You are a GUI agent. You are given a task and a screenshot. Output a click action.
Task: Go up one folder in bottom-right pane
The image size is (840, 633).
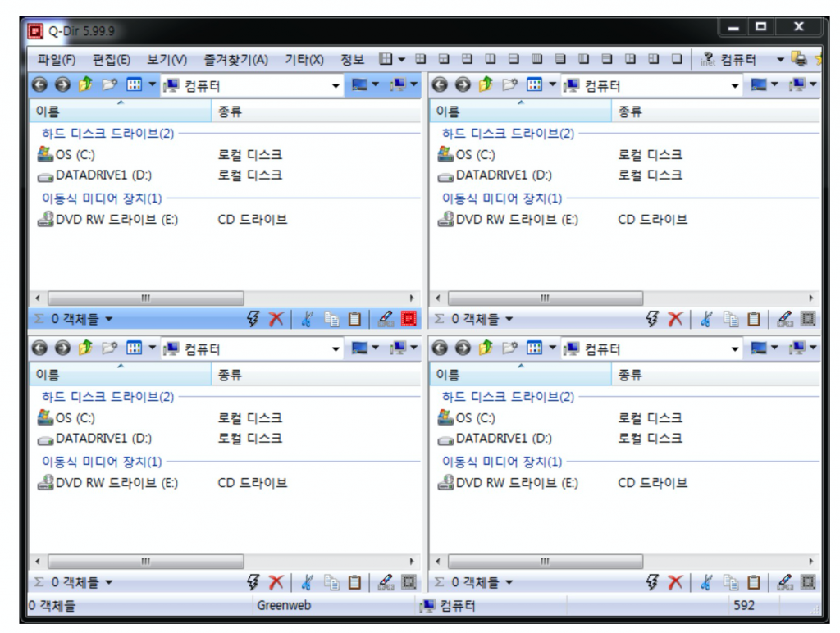click(x=486, y=348)
